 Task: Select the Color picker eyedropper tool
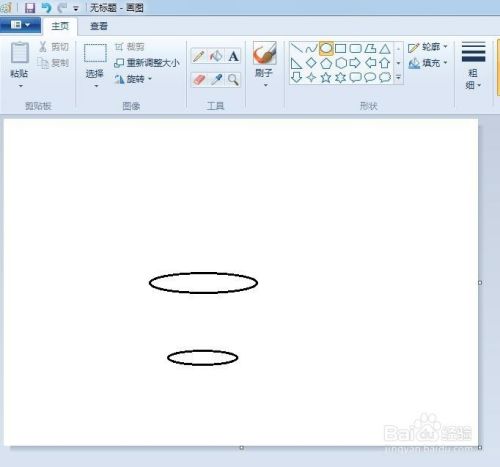point(216,80)
